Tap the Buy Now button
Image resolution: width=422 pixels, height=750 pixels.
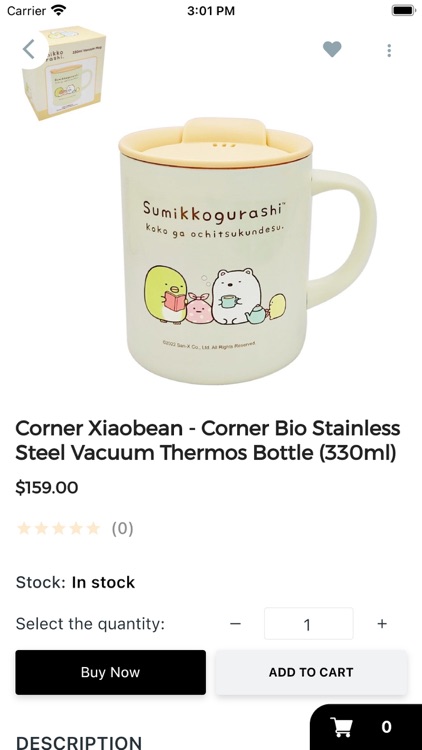pos(111,672)
